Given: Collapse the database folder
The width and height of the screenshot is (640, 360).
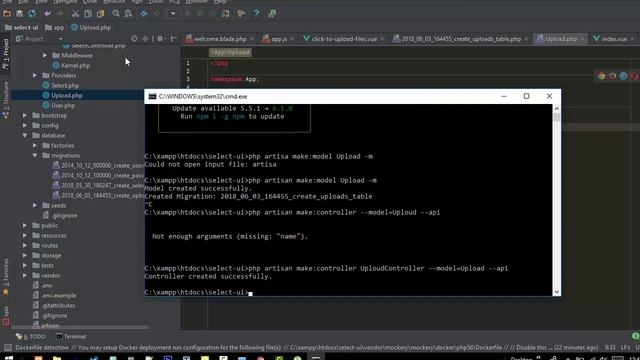Looking at the screenshot, I should (x=25, y=135).
